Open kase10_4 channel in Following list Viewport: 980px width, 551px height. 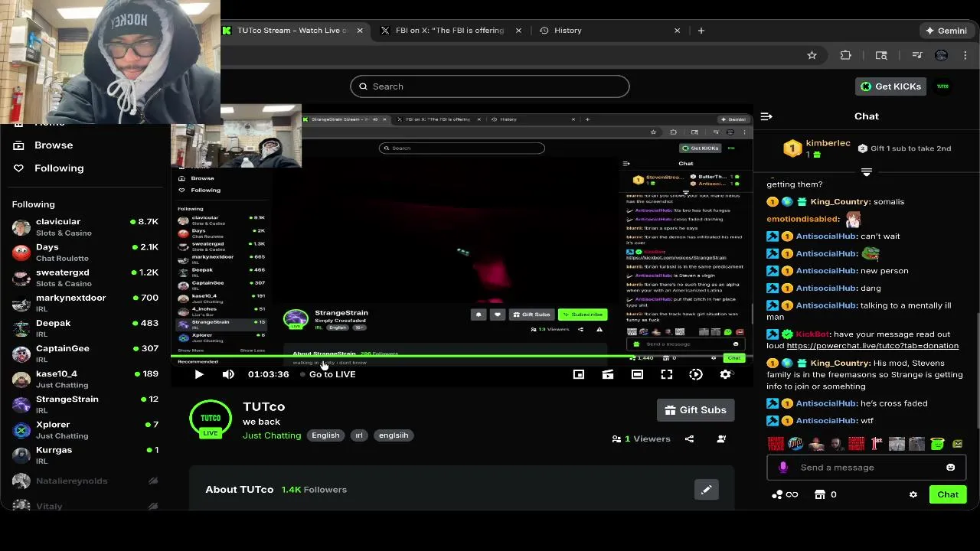pos(86,379)
